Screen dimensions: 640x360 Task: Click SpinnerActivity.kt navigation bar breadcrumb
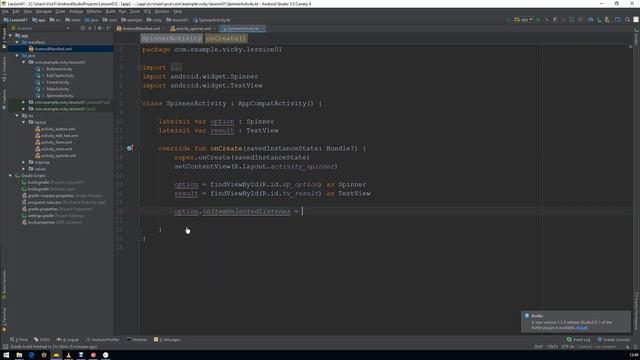tap(211, 20)
